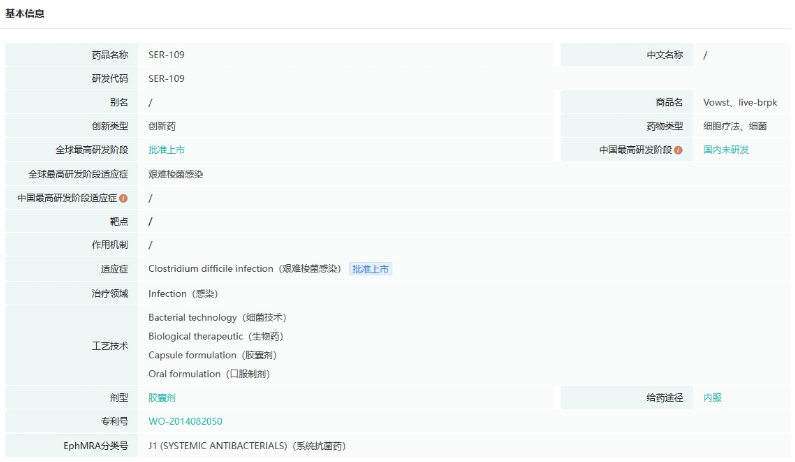Open the 国内未研发 link
Viewport: 795px width, 462px height.
[x=726, y=150]
